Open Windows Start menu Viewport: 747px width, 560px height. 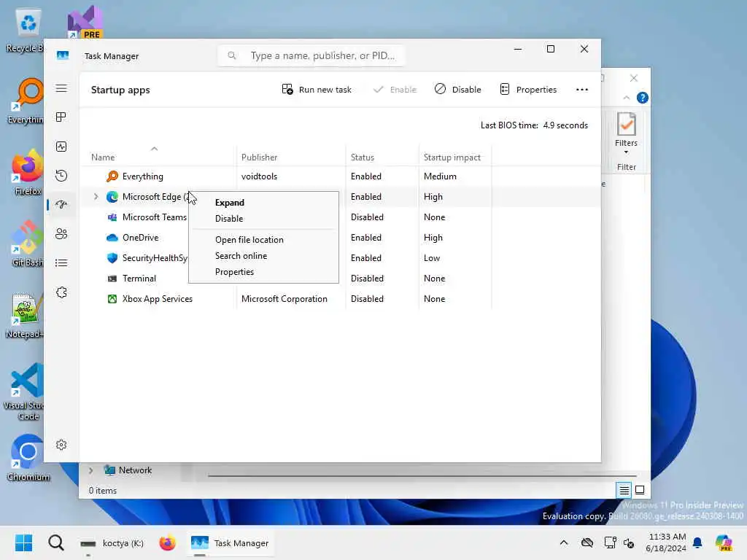pyautogui.click(x=23, y=542)
